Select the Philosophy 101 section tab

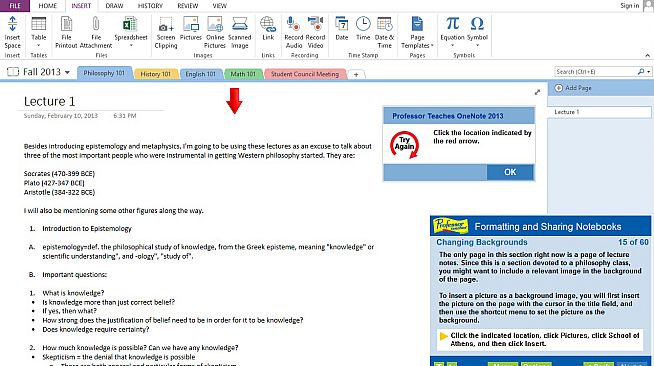(104, 73)
